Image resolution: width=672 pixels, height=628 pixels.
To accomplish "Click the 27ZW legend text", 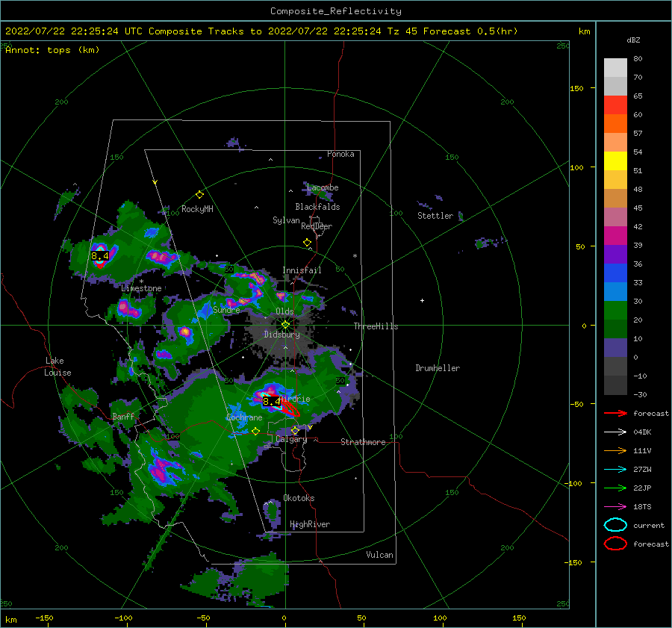I will 642,470.
